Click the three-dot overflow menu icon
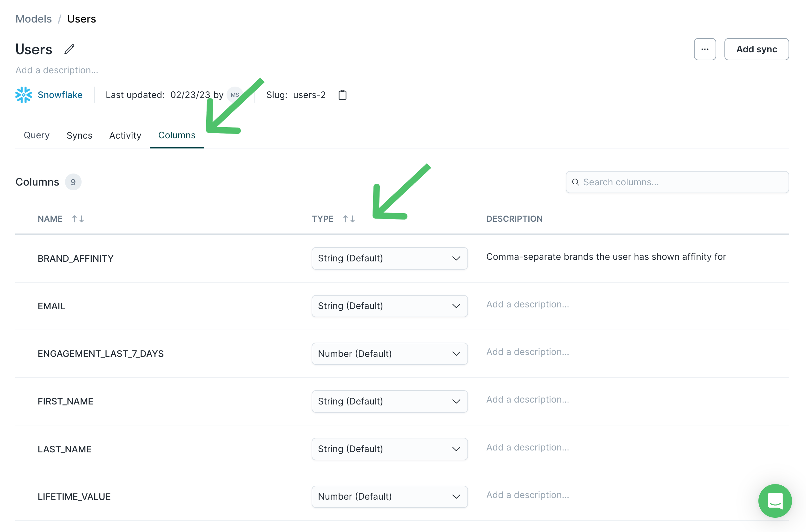806x532 pixels. (705, 49)
